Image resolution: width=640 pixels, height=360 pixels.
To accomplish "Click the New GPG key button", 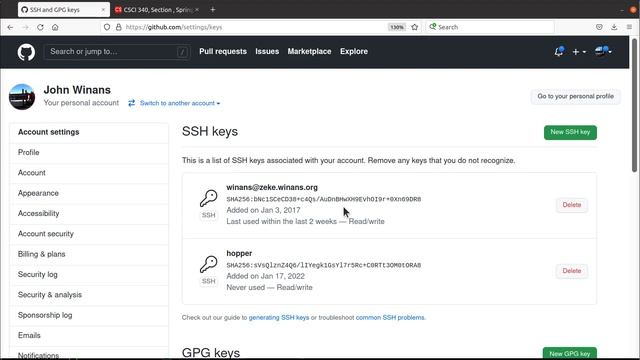I will click(x=570, y=353).
